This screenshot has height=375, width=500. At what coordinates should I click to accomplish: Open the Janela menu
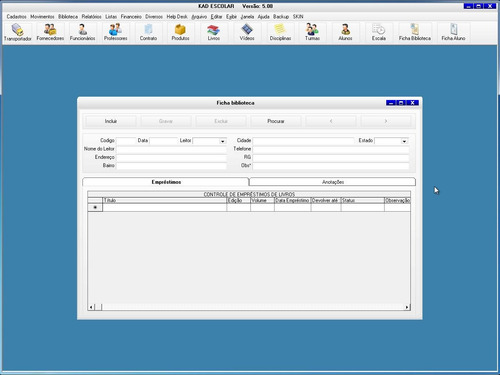pyautogui.click(x=247, y=16)
